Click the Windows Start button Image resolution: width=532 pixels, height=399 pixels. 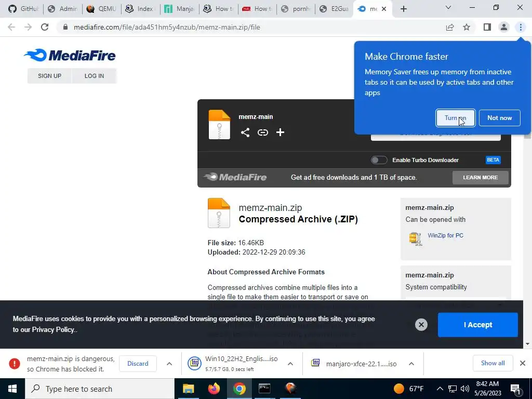[12, 389]
